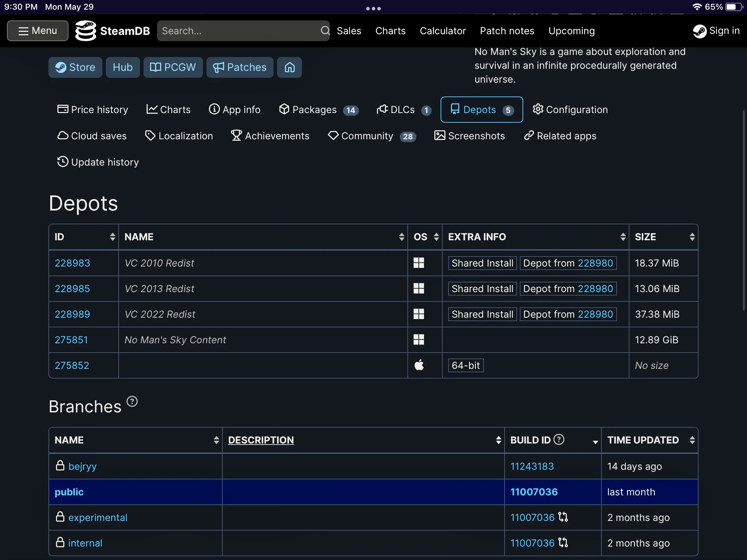Click the compare icon in experimental build row
The height and width of the screenshot is (560, 747).
point(563,517)
